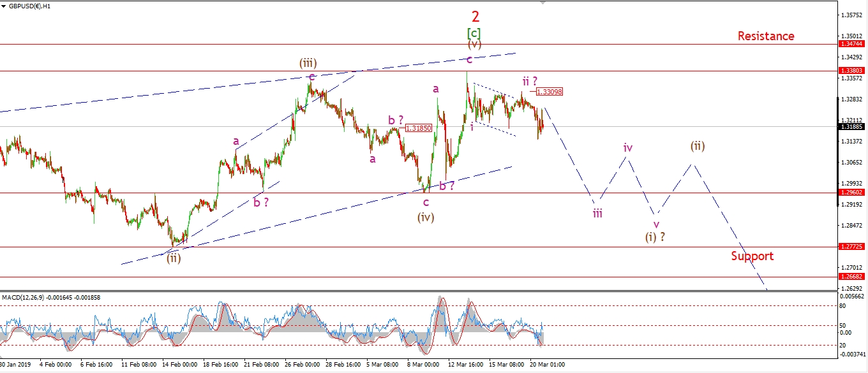This screenshot has height=373, width=868.
Task: Click the current price 1.31885 axis tag
Action: 852,126
